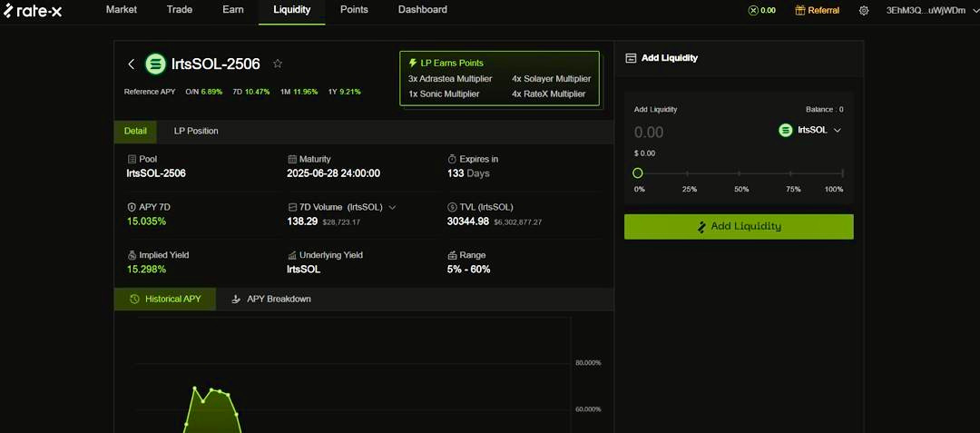Set liquidity slider to 100% mark

pyautogui.click(x=842, y=173)
